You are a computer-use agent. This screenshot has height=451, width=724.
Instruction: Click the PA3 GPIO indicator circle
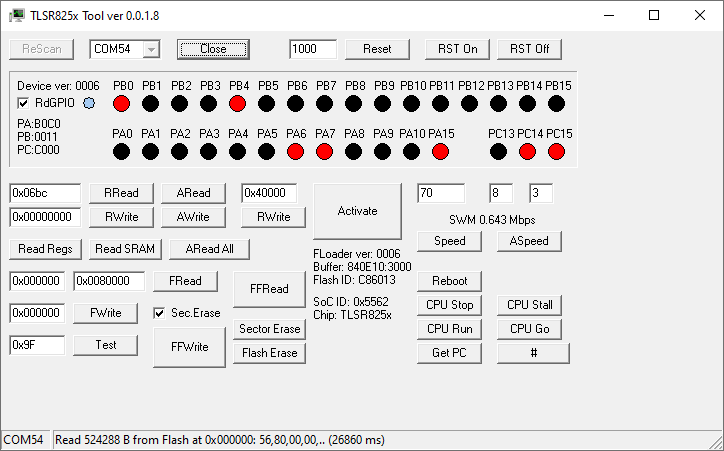click(208, 151)
